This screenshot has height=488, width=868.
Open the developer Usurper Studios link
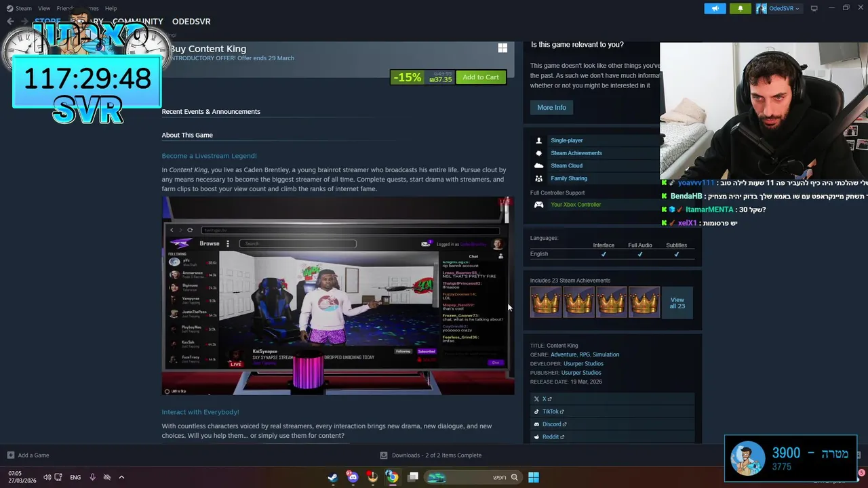[x=583, y=363]
